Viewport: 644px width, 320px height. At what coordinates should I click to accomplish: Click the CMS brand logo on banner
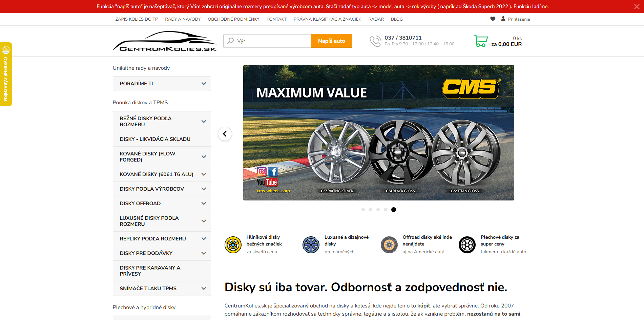point(471,89)
